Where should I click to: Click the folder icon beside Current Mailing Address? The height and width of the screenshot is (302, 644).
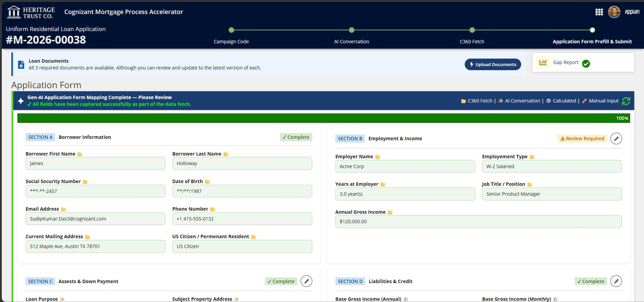88,237
